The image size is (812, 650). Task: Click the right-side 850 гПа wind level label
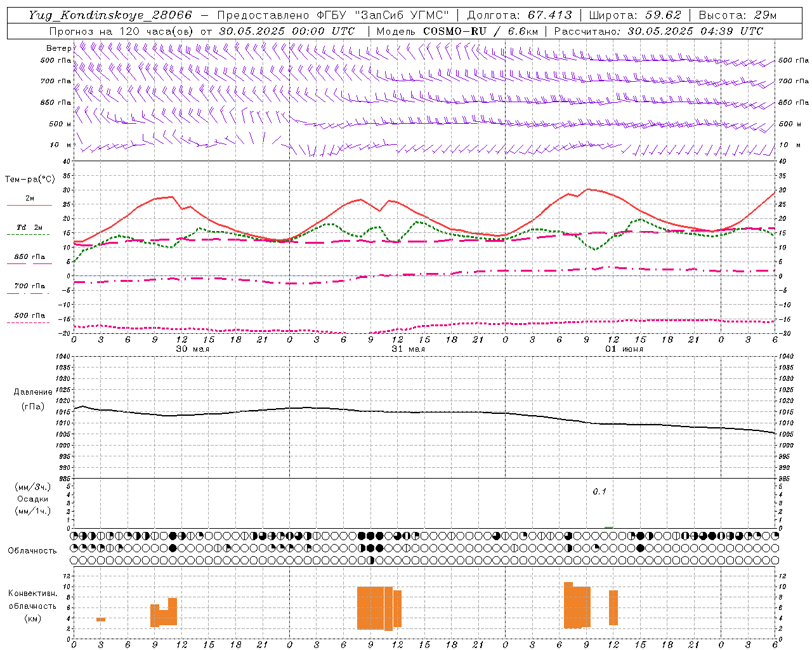pos(794,102)
